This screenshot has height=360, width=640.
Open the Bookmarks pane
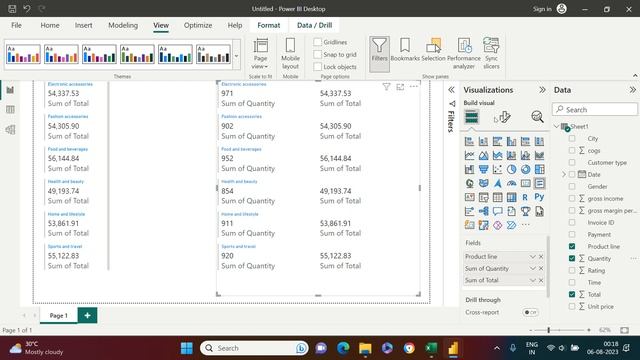pos(405,50)
